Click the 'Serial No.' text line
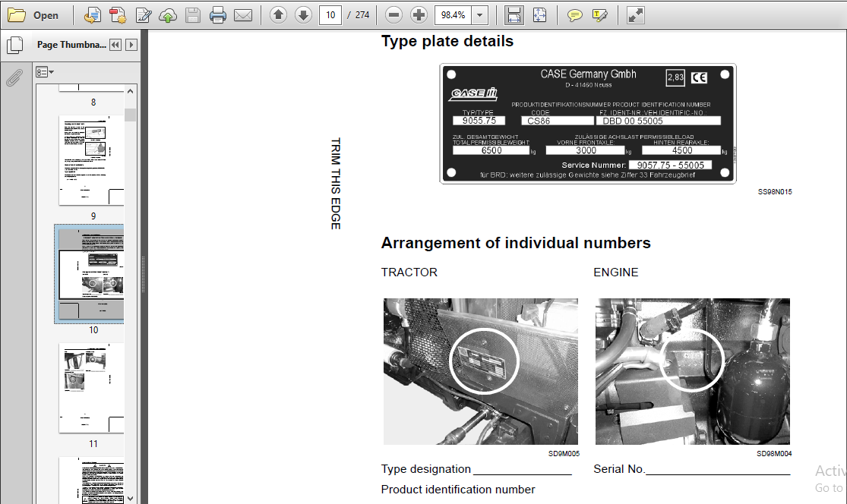This screenshot has height=504, width=847. click(691, 469)
